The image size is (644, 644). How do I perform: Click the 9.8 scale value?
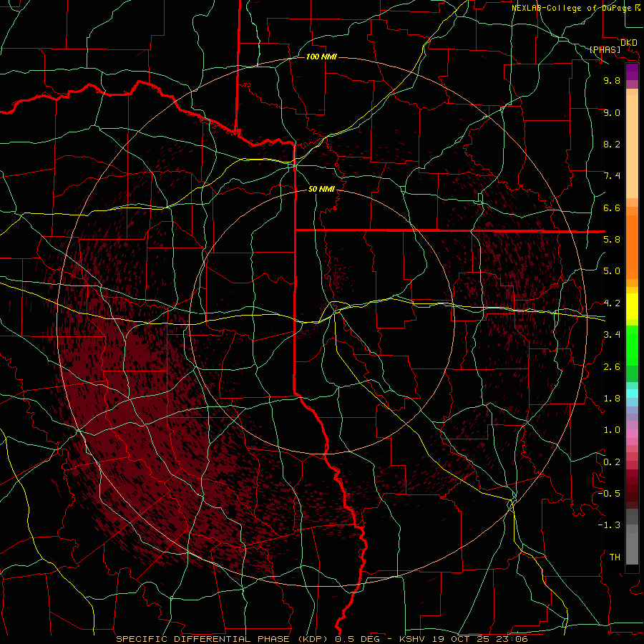pyautogui.click(x=612, y=80)
